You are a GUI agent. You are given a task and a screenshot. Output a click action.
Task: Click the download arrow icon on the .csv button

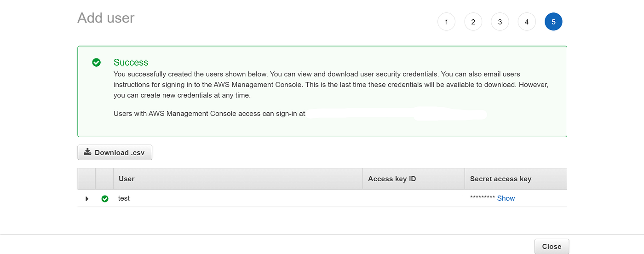(87, 152)
